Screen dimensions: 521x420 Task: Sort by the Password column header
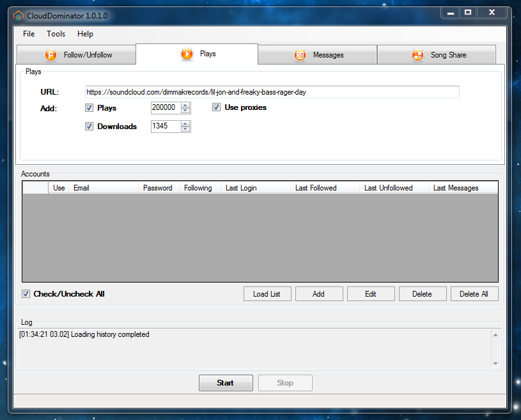pos(159,188)
